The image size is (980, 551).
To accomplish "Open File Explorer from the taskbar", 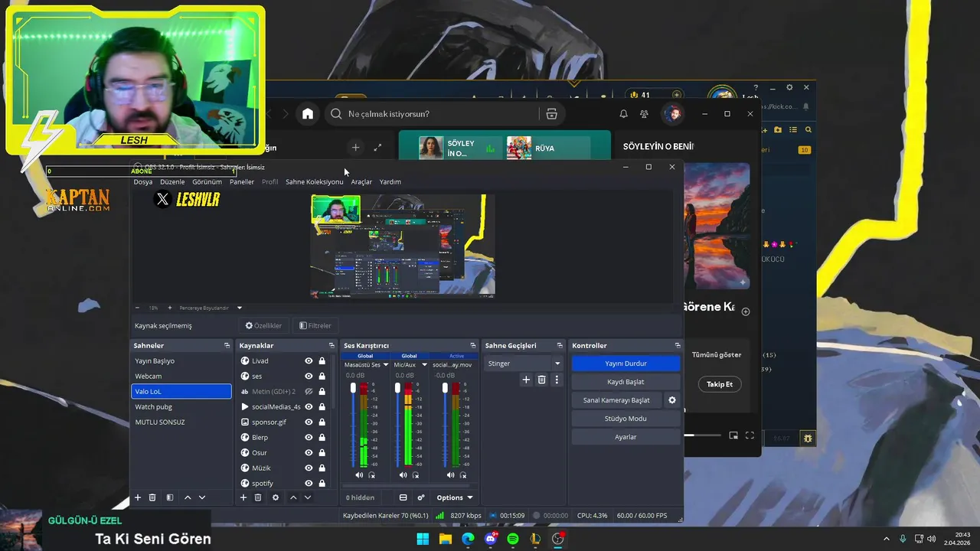I will (x=445, y=539).
